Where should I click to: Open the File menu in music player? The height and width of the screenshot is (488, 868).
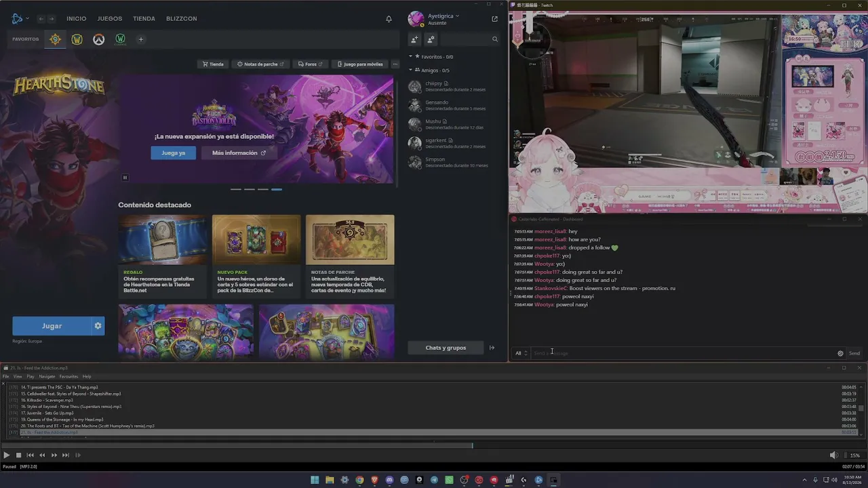click(x=5, y=377)
